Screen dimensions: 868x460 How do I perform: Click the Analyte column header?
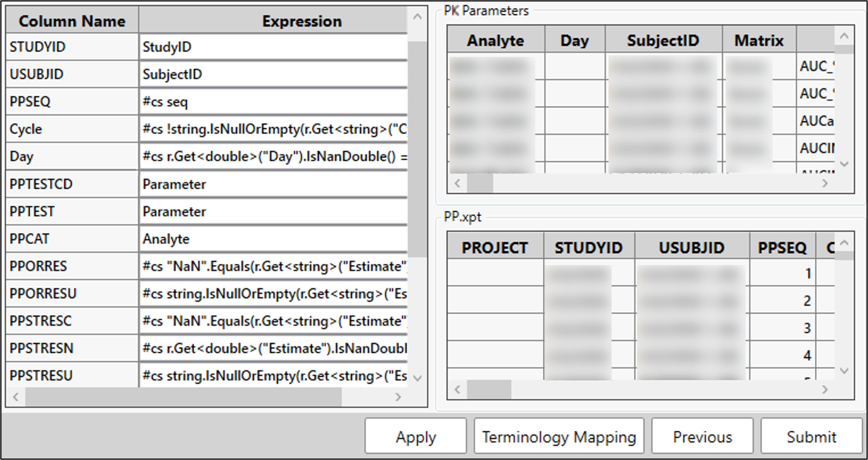click(x=495, y=40)
